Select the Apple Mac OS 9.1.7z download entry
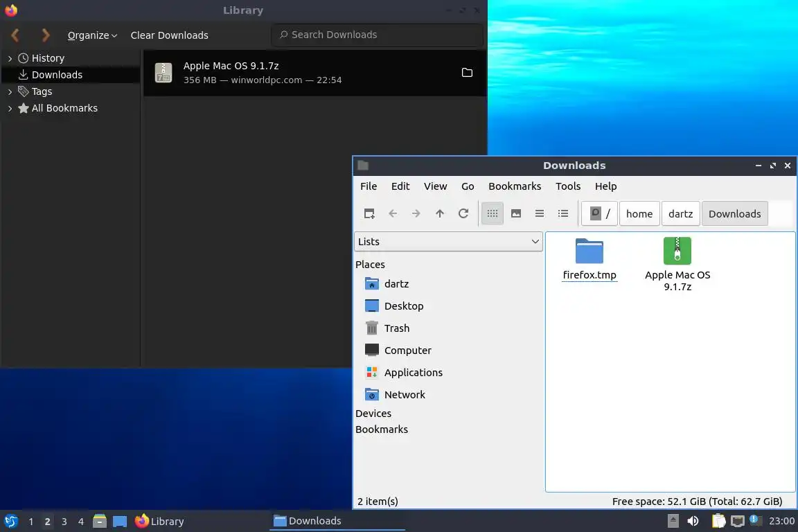The height and width of the screenshot is (532, 798). tap(315, 73)
